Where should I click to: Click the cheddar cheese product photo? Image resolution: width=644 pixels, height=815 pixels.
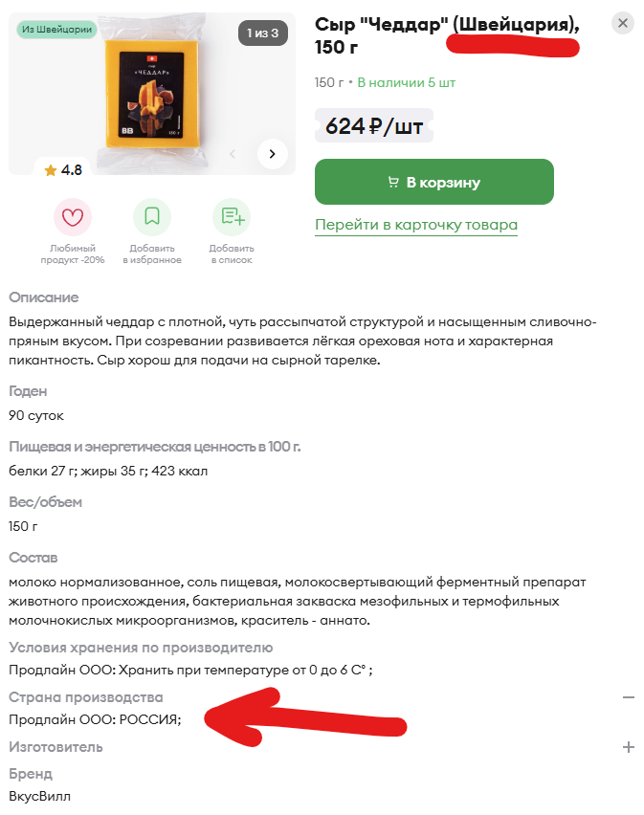click(x=152, y=94)
